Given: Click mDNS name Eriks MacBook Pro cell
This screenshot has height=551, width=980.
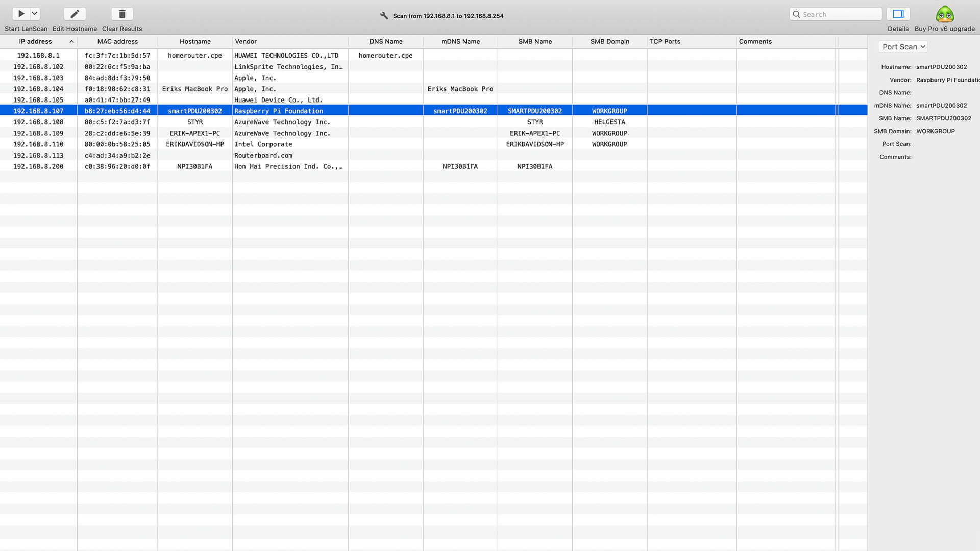Looking at the screenshot, I should coord(460,89).
